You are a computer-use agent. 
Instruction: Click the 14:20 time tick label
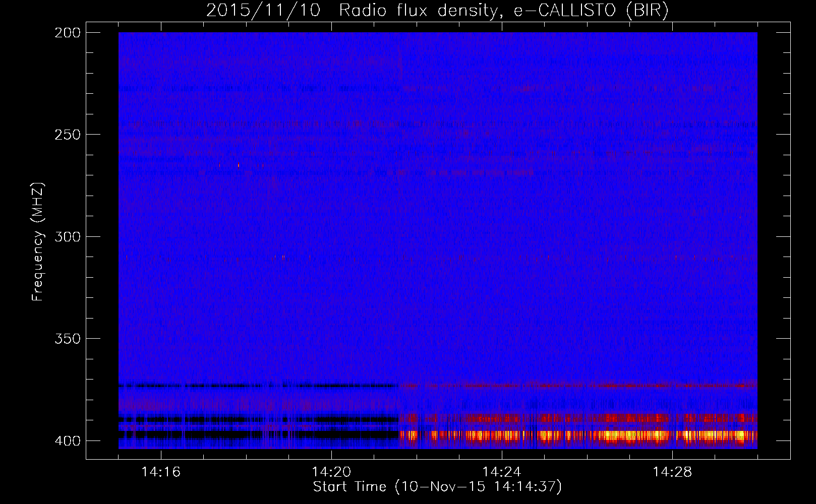click(331, 472)
